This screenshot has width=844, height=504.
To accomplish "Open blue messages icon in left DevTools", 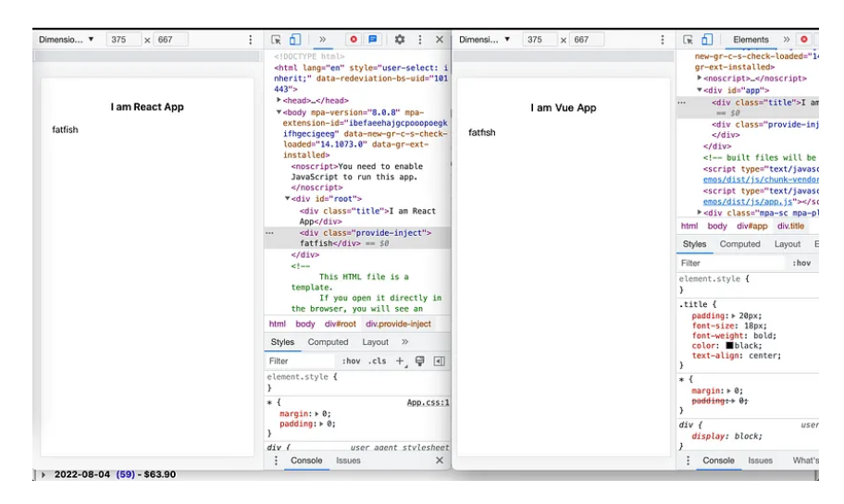I will coord(372,39).
